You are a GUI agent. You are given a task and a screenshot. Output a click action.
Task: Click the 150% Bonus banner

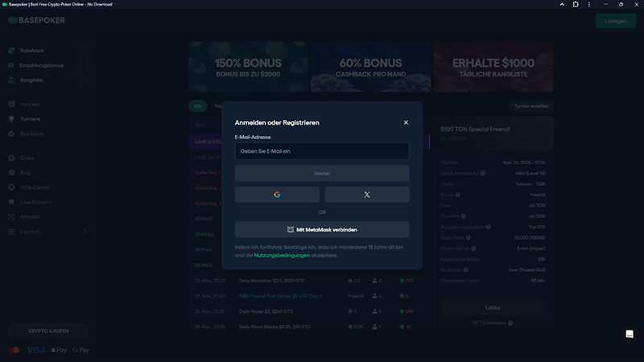tap(248, 68)
